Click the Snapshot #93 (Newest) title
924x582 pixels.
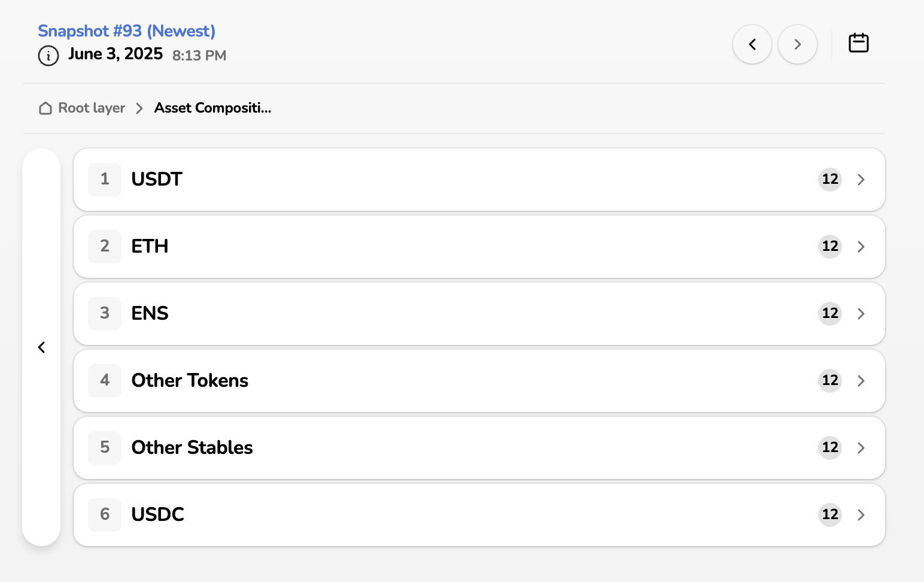(126, 31)
